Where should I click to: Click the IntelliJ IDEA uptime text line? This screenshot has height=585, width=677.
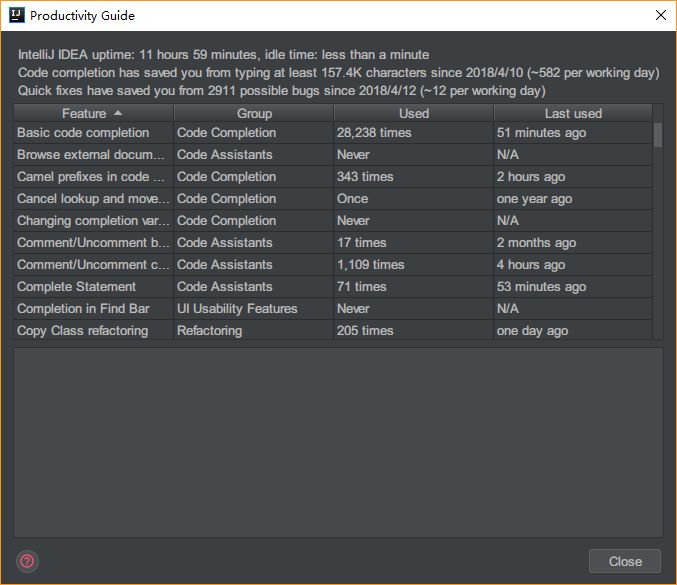click(x=223, y=54)
